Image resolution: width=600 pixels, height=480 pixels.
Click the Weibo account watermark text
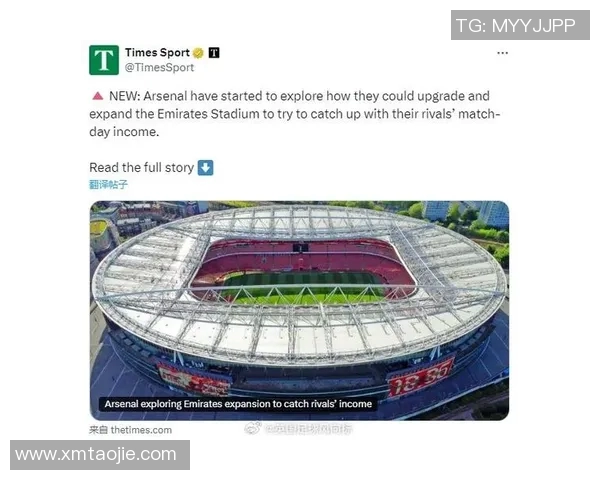pyautogui.click(x=308, y=429)
